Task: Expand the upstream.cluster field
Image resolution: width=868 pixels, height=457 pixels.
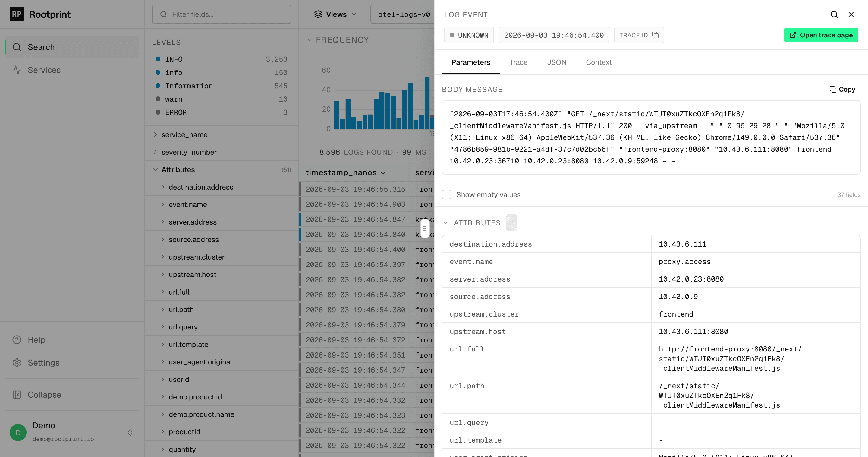Action: coord(222,257)
